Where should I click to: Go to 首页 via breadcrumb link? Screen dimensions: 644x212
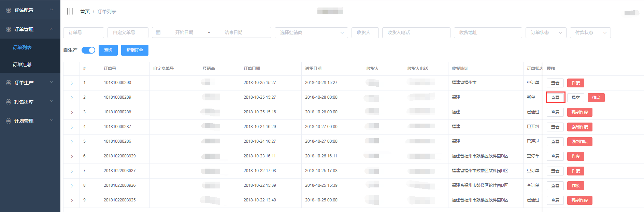[x=85, y=12]
